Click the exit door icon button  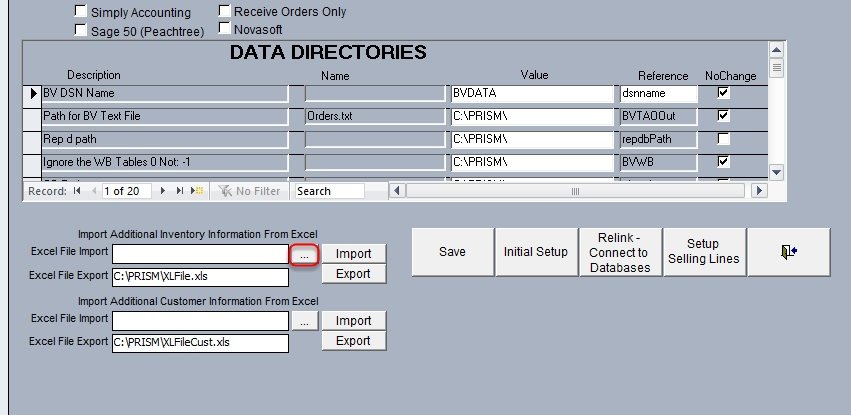pos(789,251)
